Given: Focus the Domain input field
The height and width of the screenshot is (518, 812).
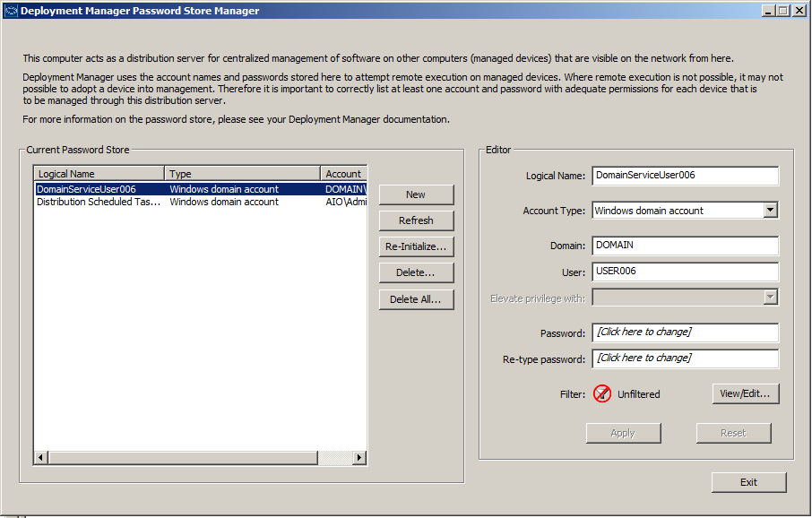Looking at the screenshot, I should point(685,246).
